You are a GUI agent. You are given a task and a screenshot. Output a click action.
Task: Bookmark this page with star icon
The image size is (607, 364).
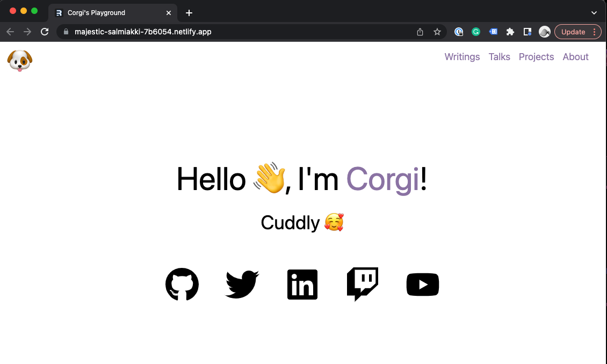pos(437,32)
